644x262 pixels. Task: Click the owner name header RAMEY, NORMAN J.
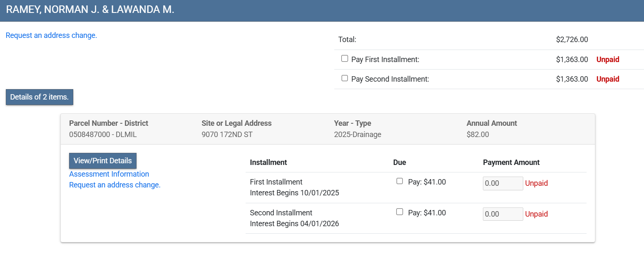90,10
